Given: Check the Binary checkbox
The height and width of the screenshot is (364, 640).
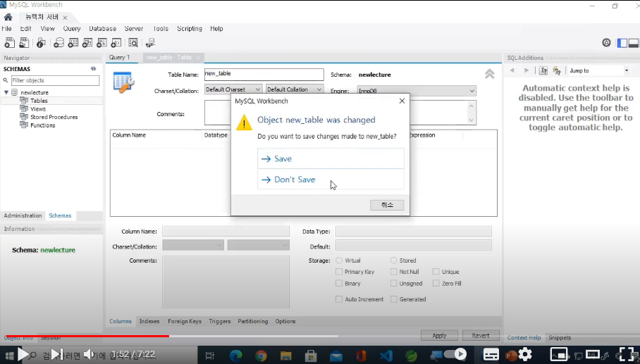Looking at the screenshot, I should point(339,283).
